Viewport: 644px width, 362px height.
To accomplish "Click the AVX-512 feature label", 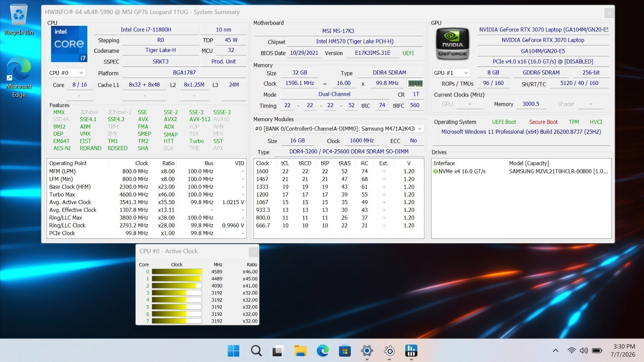I will tap(200, 119).
